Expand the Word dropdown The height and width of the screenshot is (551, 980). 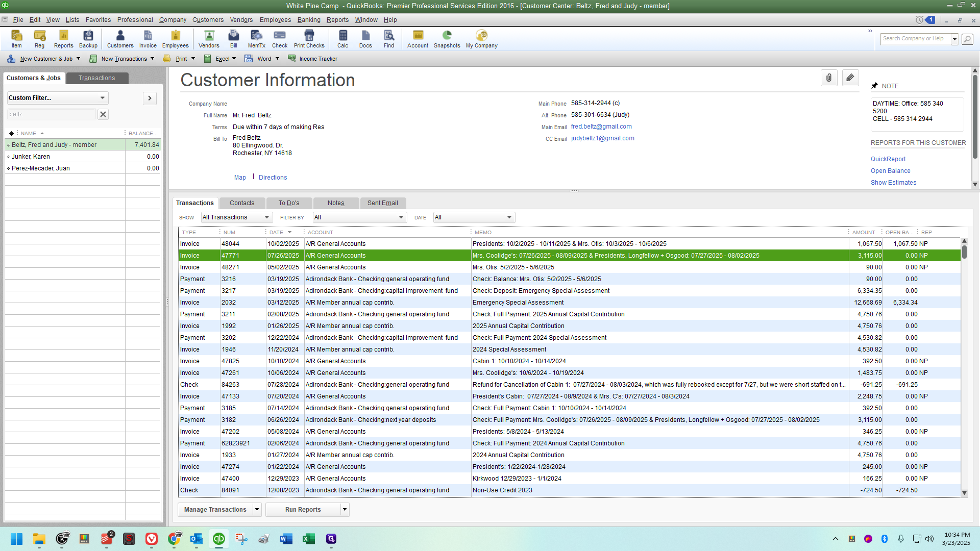click(277, 59)
